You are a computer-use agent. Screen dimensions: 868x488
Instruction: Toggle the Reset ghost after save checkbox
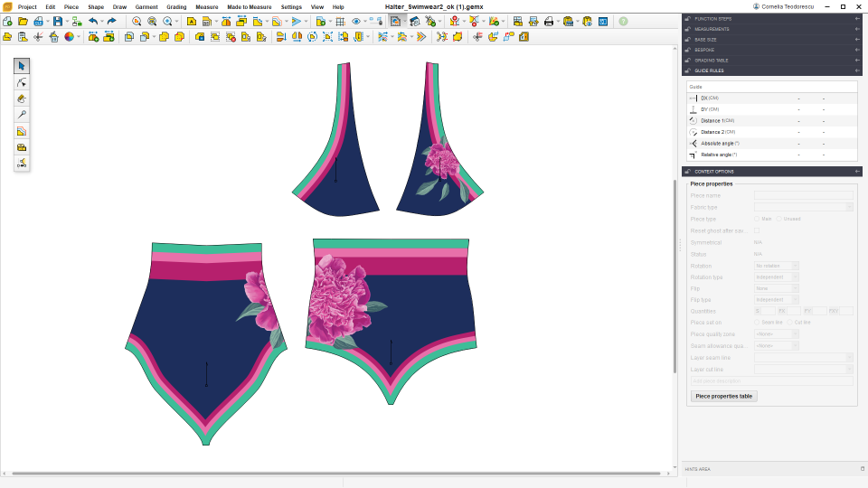pyautogui.click(x=757, y=230)
